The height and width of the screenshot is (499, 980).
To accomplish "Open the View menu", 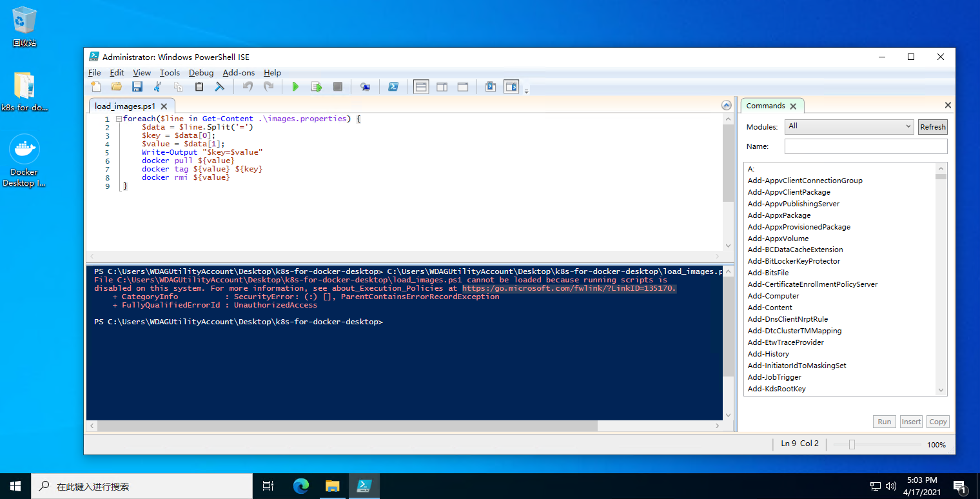I will (x=142, y=73).
